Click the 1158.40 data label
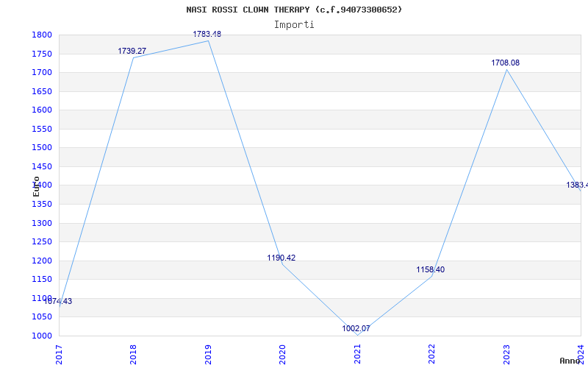Viewport: 588px width, 368px height. pyautogui.click(x=431, y=269)
